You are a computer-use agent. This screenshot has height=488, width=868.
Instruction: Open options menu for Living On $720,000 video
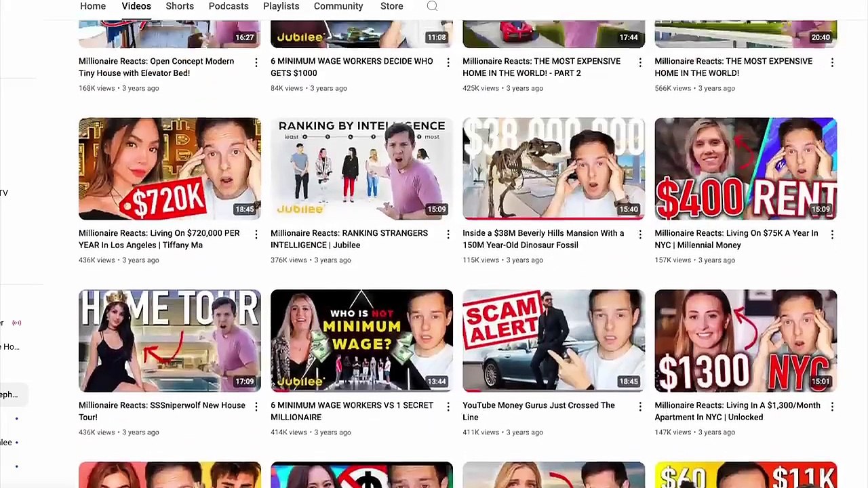(256, 235)
